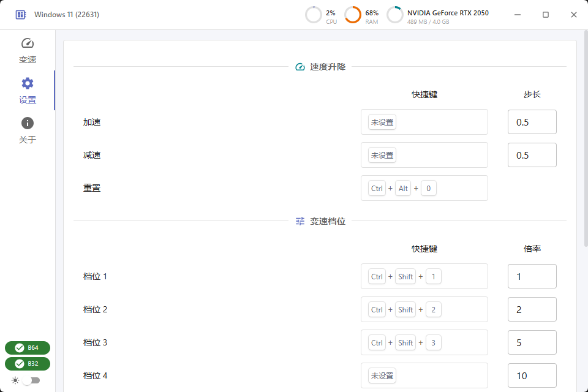The image size is (588, 392).
Task: Click the B64 status badge
Action: tap(28, 348)
